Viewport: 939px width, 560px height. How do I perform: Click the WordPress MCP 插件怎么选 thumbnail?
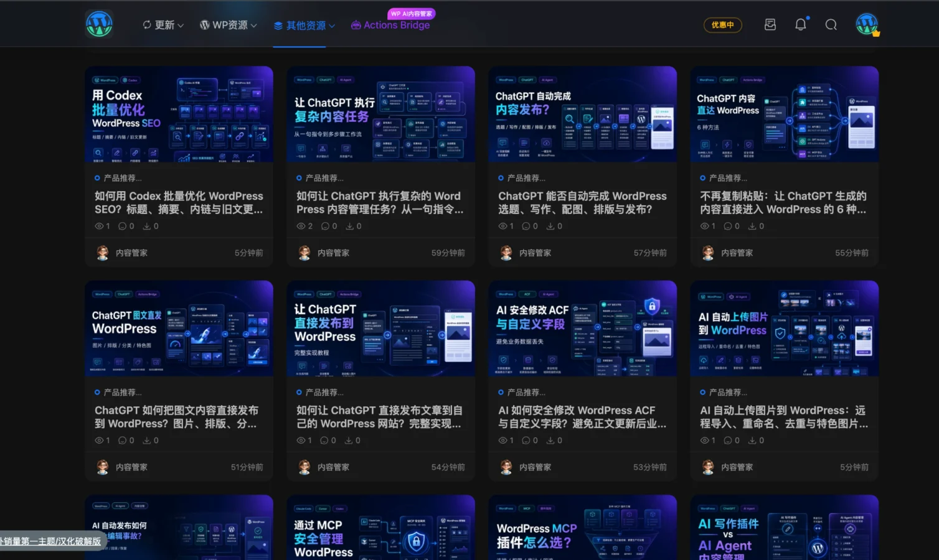(582, 528)
